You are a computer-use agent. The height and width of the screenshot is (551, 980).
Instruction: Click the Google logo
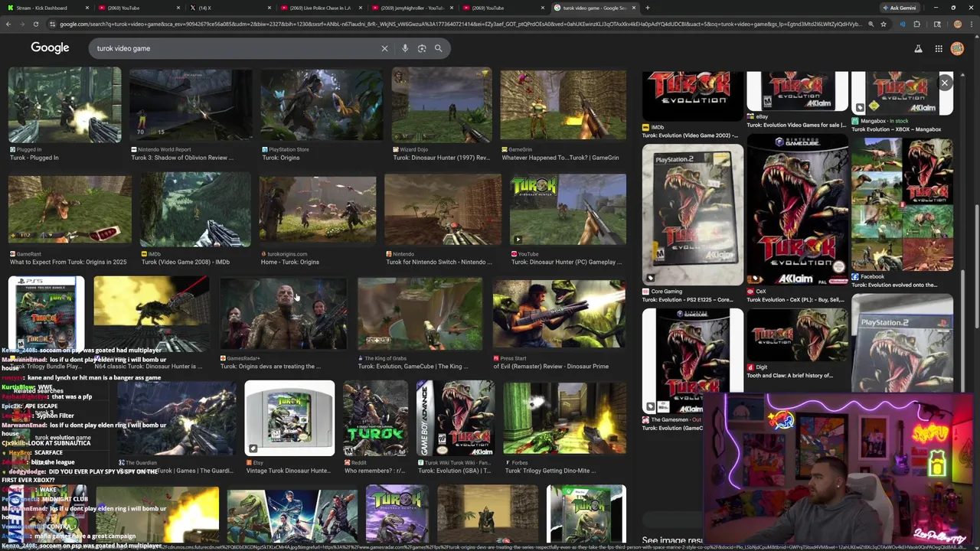pyautogui.click(x=50, y=47)
